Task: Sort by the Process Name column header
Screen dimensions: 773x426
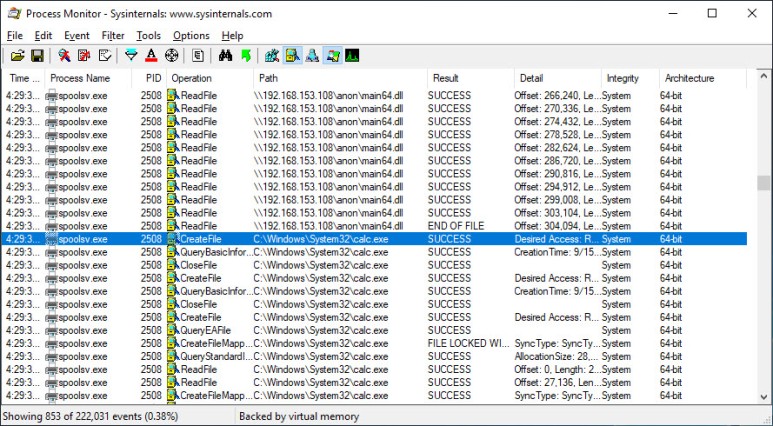Action: 88,78
